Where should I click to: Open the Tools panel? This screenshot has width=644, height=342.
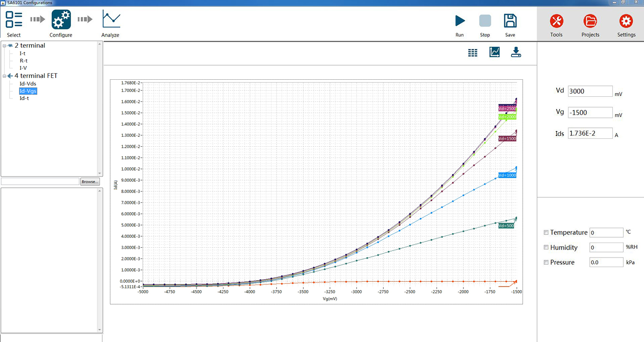(x=556, y=21)
